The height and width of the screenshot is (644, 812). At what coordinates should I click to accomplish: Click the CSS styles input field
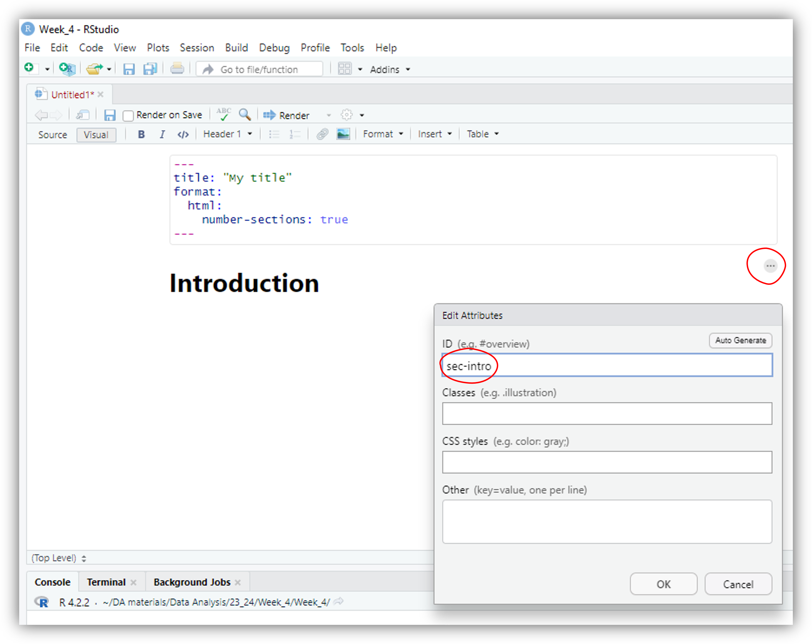pyautogui.click(x=607, y=462)
